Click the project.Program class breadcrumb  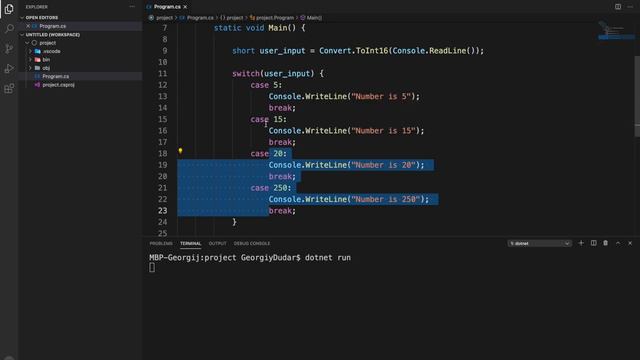coord(272,18)
